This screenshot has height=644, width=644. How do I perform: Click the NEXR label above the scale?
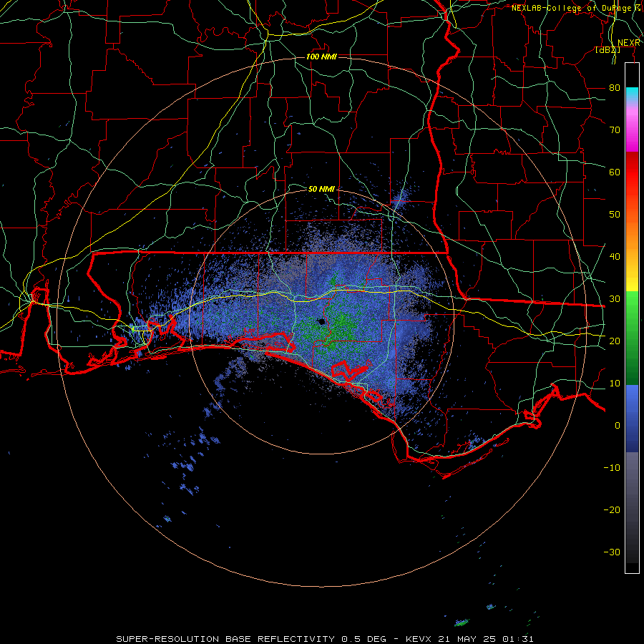click(629, 43)
